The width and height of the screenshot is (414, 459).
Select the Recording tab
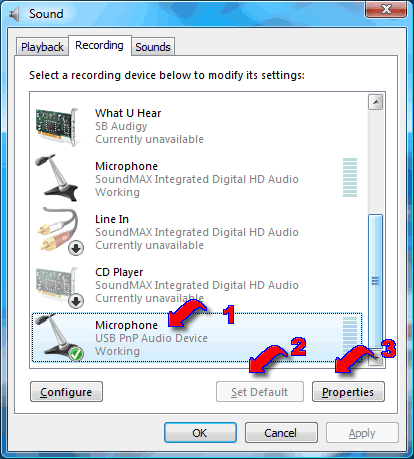coord(99,45)
